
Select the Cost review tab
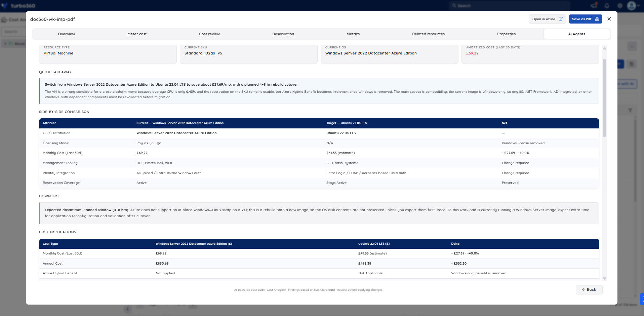coord(209,34)
